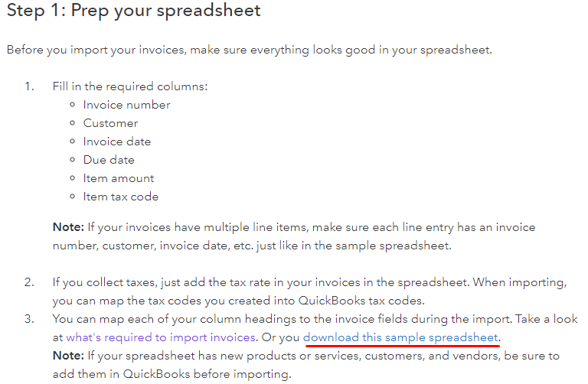Click the "Customer" bullet item

pyautogui.click(x=110, y=123)
